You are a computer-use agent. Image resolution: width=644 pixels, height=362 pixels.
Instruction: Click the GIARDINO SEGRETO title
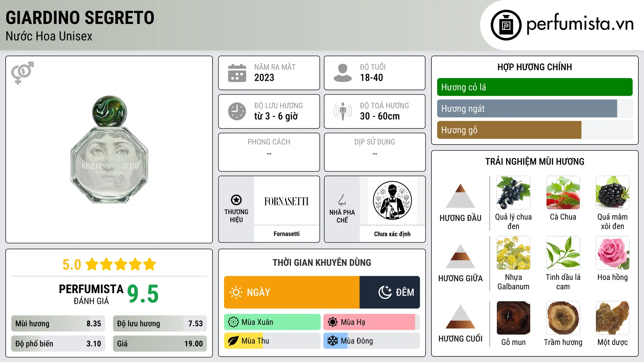click(80, 18)
